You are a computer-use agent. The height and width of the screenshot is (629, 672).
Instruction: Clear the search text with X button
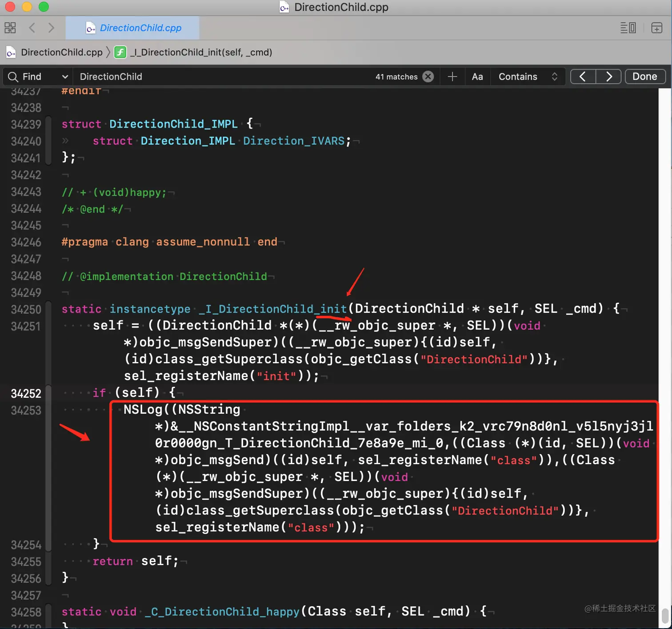[x=428, y=77]
